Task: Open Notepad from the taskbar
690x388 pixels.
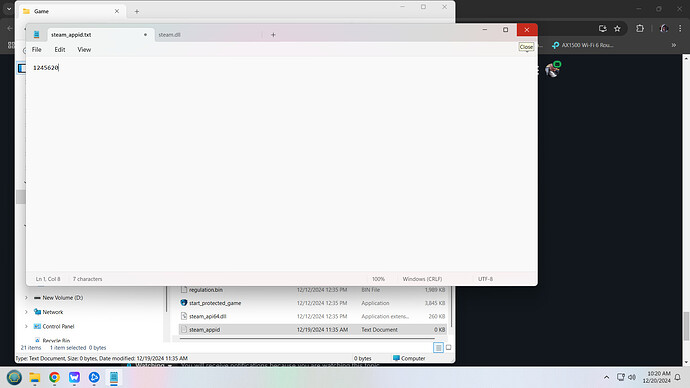Action: point(114,377)
